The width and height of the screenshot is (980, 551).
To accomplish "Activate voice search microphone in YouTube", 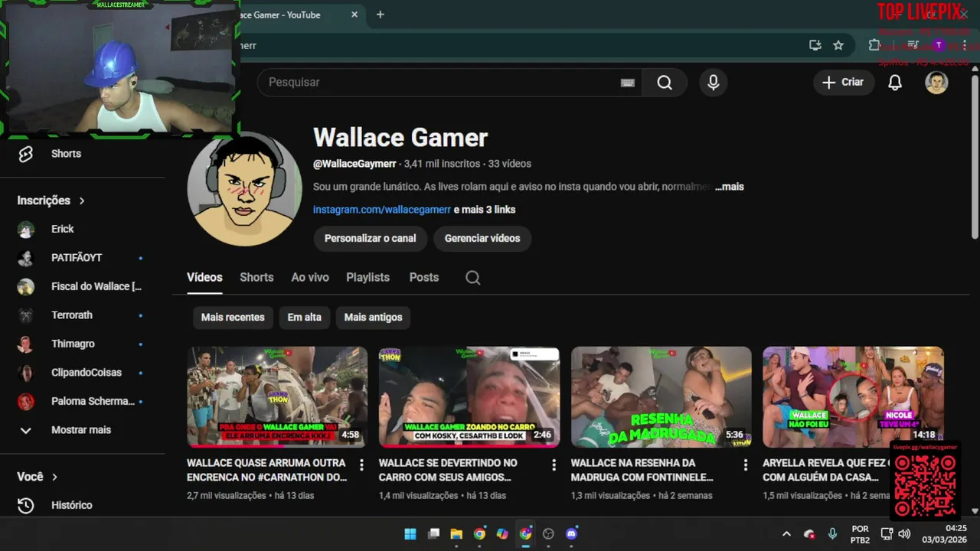I will click(713, 83).
